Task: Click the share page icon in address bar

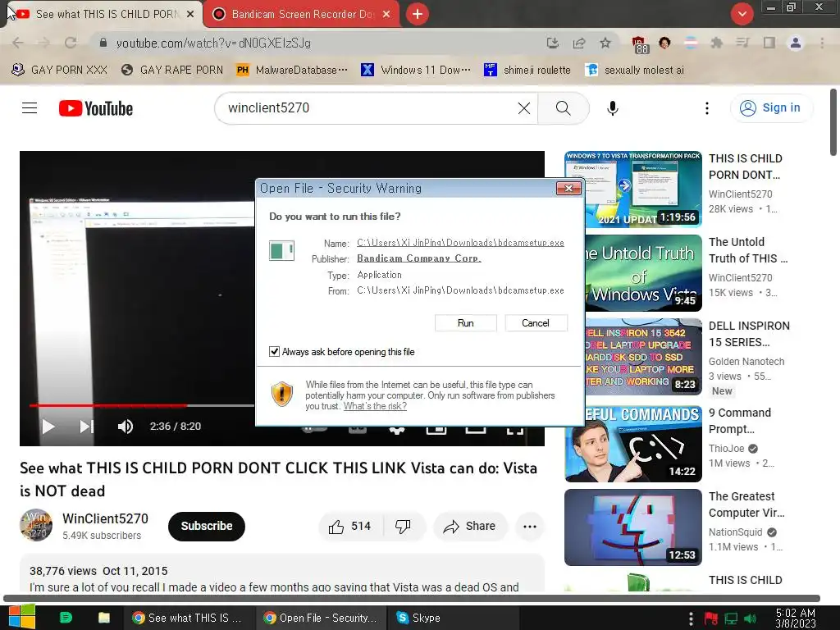Action: (578, 43)
